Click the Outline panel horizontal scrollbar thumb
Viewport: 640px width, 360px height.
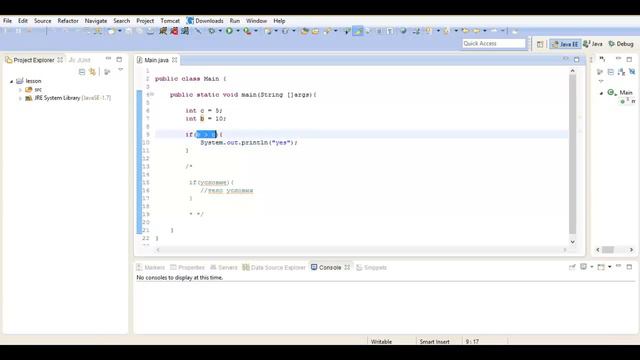[x=608, y=249]
